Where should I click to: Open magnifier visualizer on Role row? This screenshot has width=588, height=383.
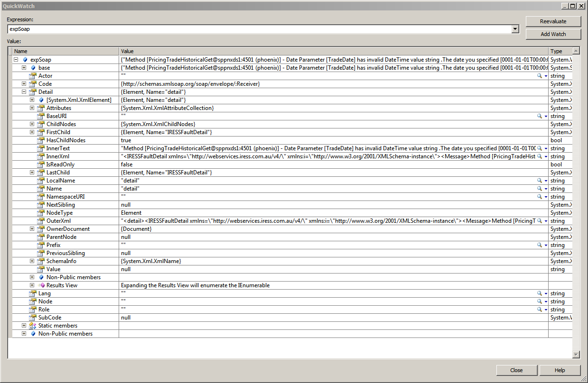pos(539,310)
